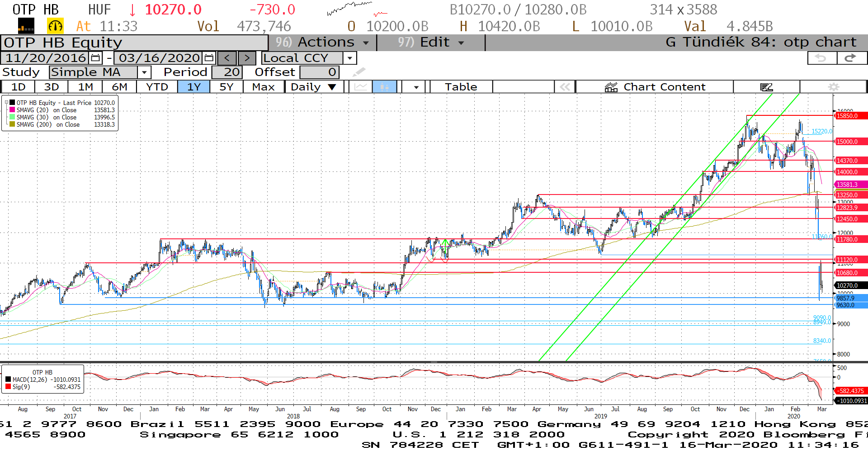
Task: Click the 13250.0 price level label
Action: [851, 195]
